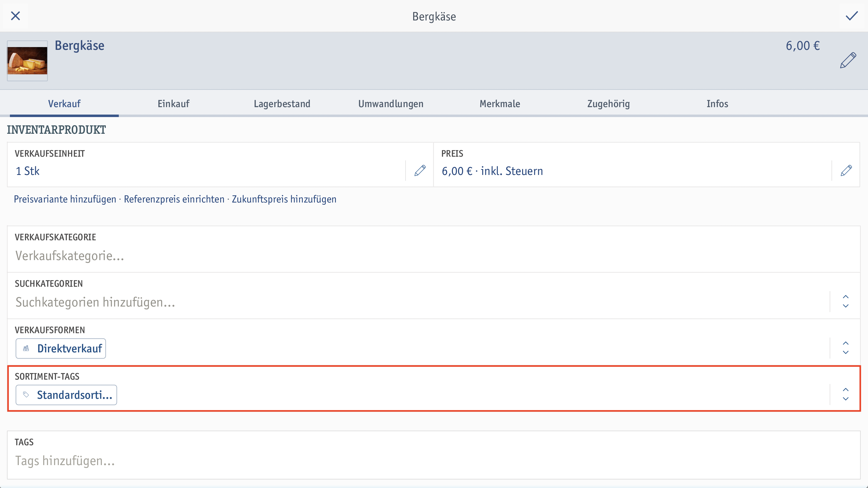Close the Bergkäse dialog with X icon
The image size is (868, 488).
point(15,16)
